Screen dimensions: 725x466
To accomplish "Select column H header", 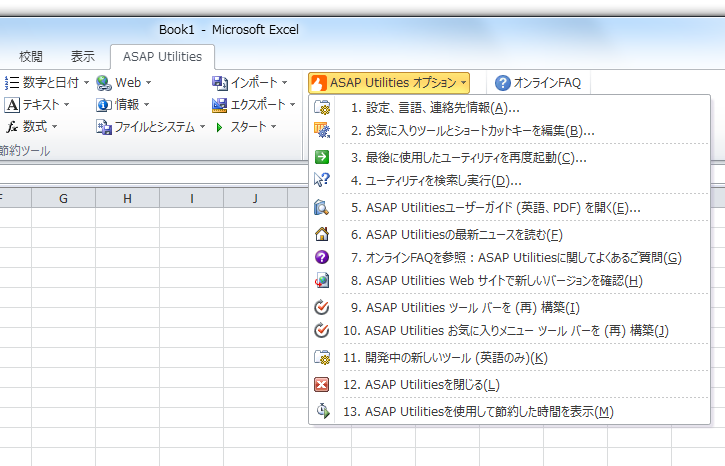I will (127, 198).
